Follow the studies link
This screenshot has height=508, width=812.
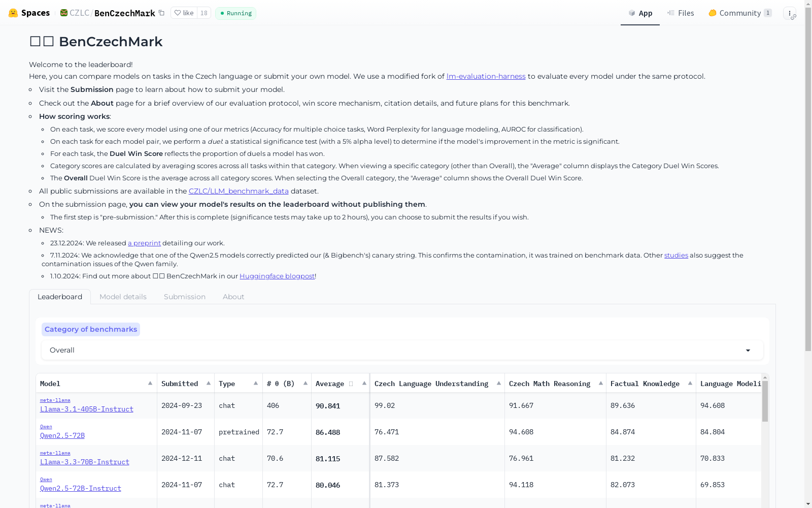676,255
